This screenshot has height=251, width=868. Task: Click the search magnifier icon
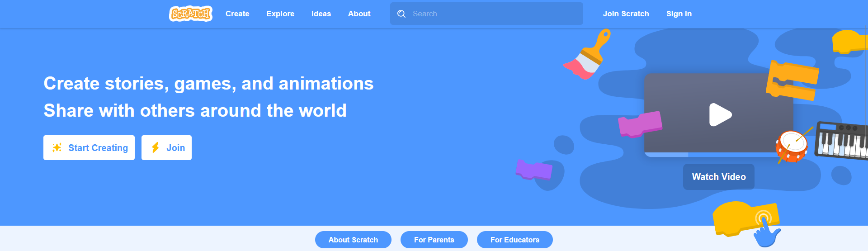pyautogui.click(x=401, y=14)
